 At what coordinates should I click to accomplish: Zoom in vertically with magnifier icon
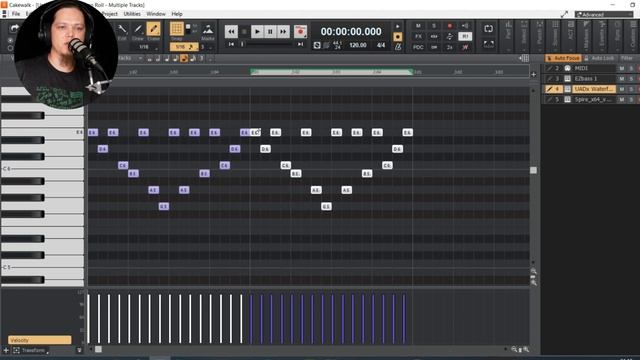533,282
